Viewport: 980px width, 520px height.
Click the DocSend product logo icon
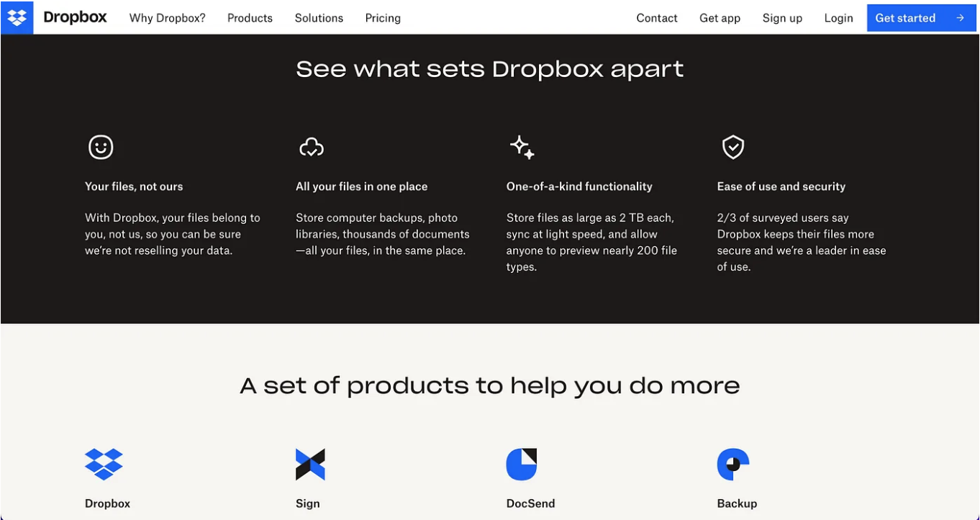(x=522, y=464)
